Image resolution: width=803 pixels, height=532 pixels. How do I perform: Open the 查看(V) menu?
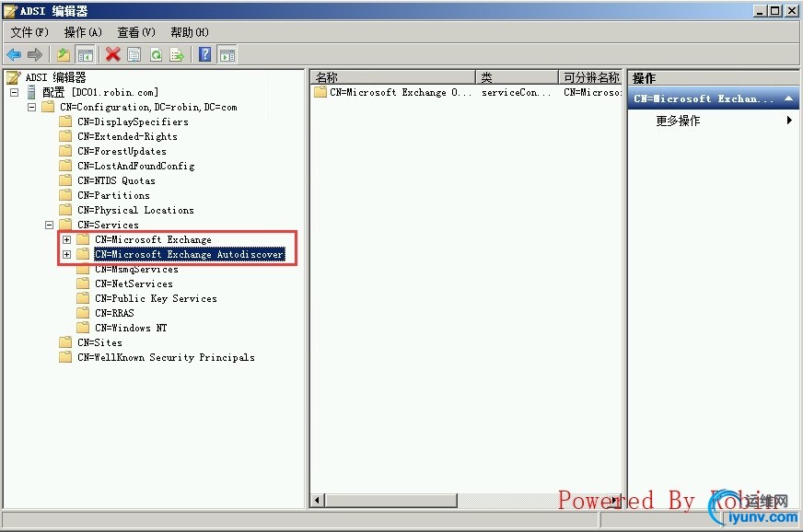point(136,32)
